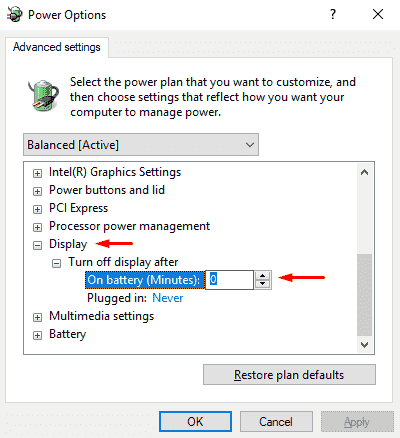The width and height of the screenshot is (400, 438).
Task: Decrease the On battery minutes with down arrow
Action: pos(263,284)
